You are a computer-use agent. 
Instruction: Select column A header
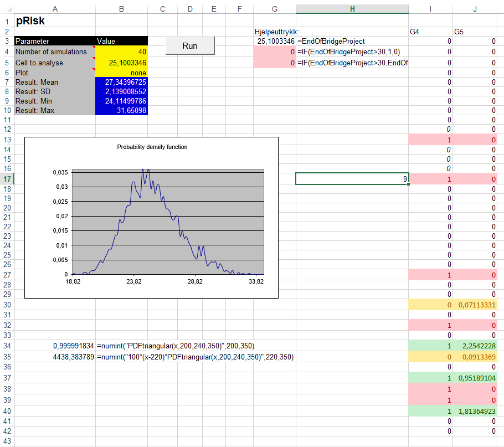click(55, 9)
